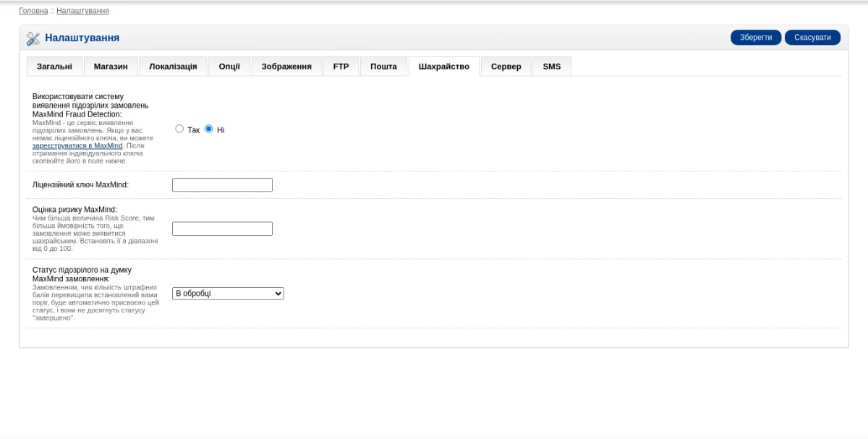Open the Сервер tab
The height and width of the screenshot is (439, 868).
pos(506,67)
